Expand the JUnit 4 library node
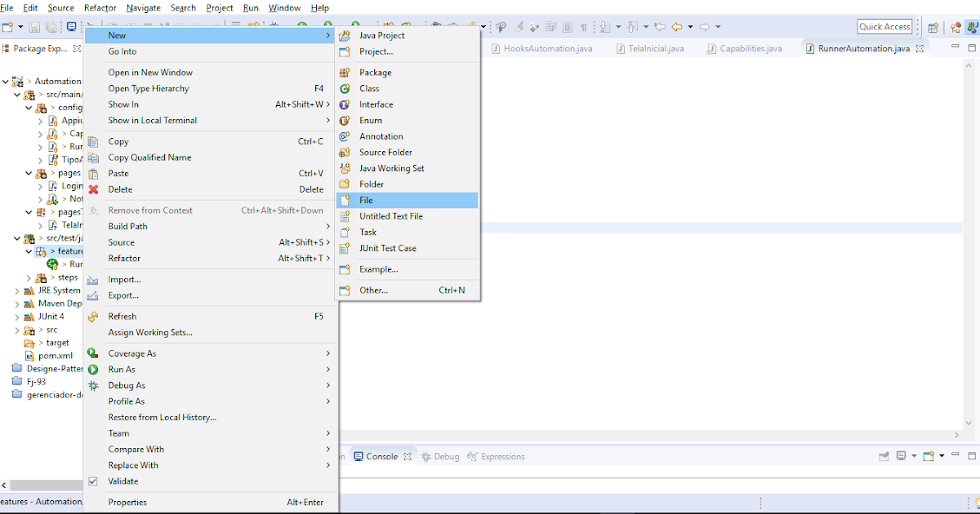This screenshot has width=980, height=514. click(x=17, y=317)
